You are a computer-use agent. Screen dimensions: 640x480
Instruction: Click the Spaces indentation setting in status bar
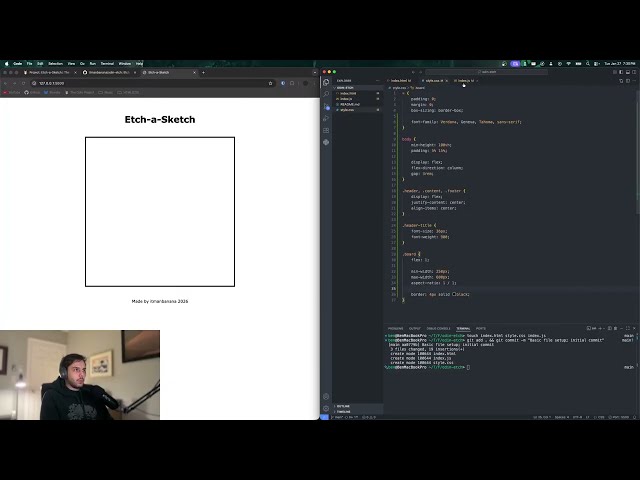click(x=562, y=417)
